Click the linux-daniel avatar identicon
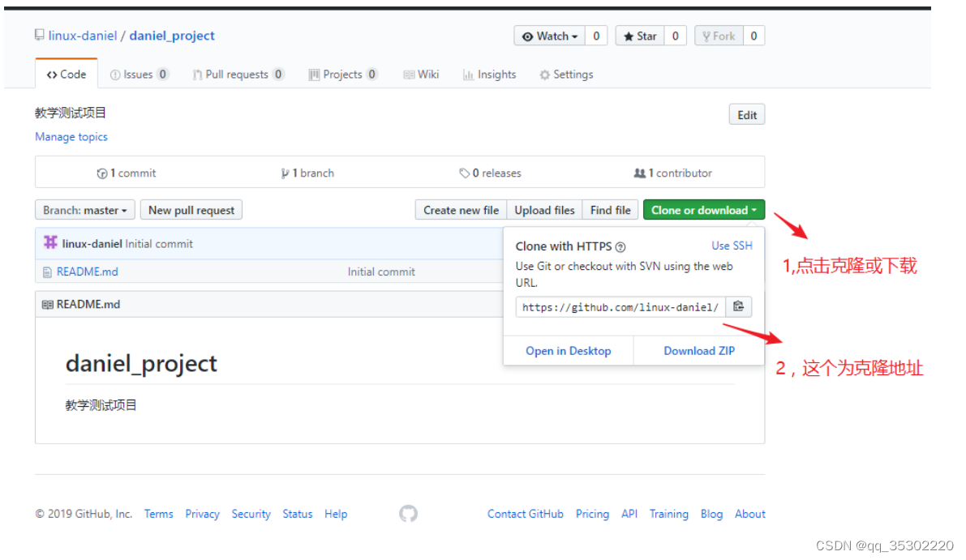 50,242
